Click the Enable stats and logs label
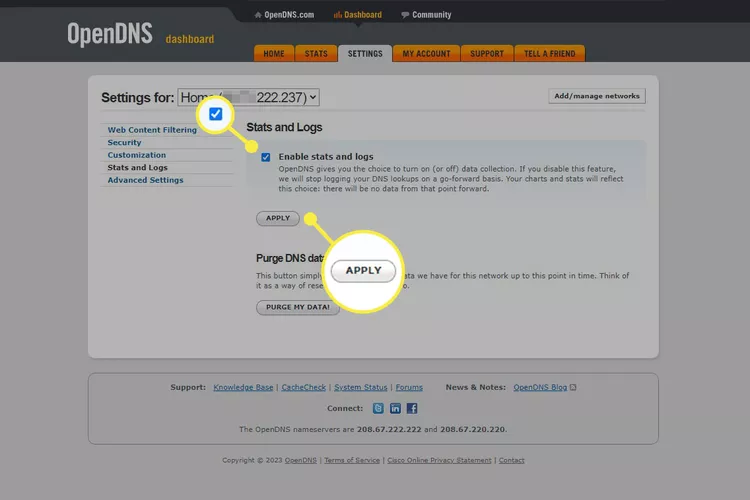This screenshot has height=500, width=750. pos(326,157)
